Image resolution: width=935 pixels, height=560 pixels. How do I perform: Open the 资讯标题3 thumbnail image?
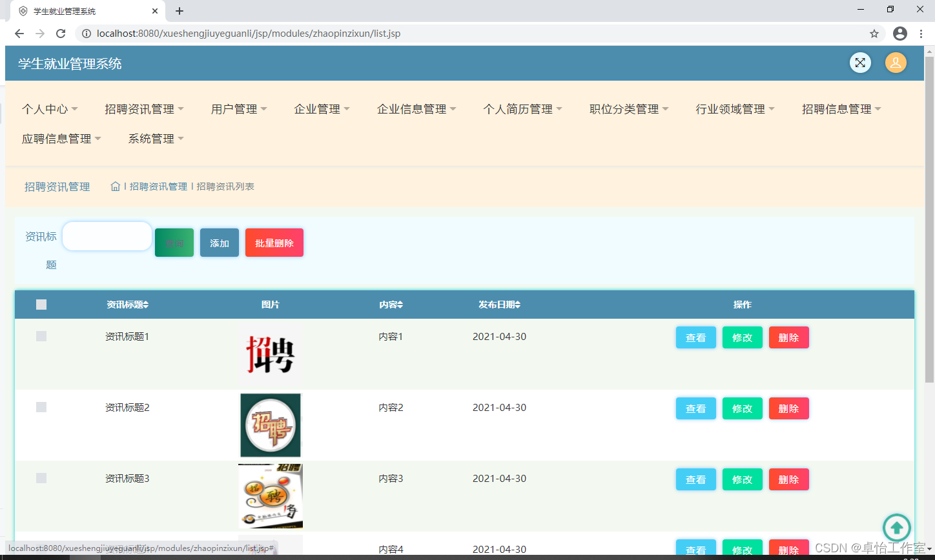(x=271, y=496)
